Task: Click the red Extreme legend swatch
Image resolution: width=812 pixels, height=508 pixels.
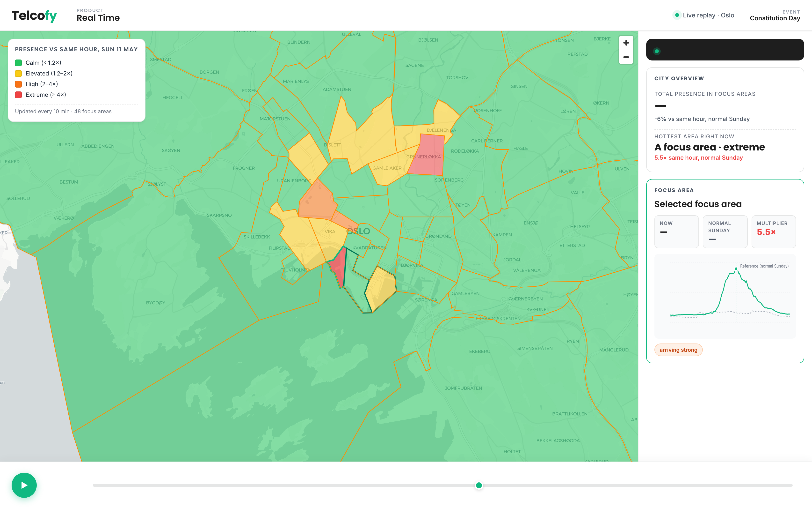Action: pos(18,95)
